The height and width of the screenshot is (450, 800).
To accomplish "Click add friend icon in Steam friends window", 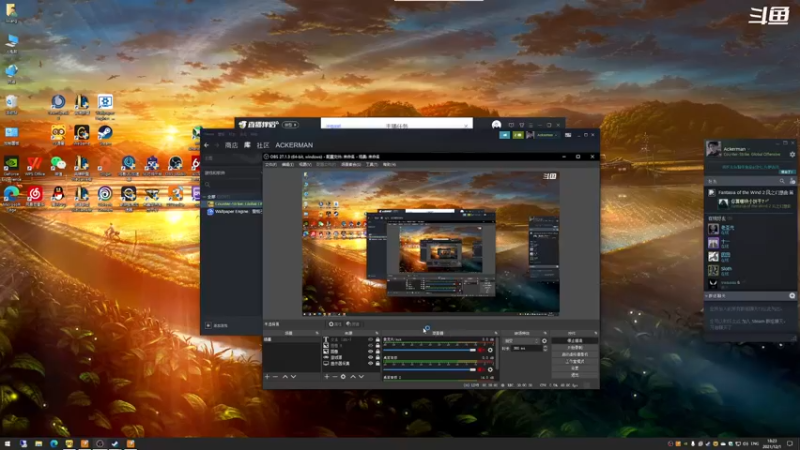I will 792,181.
